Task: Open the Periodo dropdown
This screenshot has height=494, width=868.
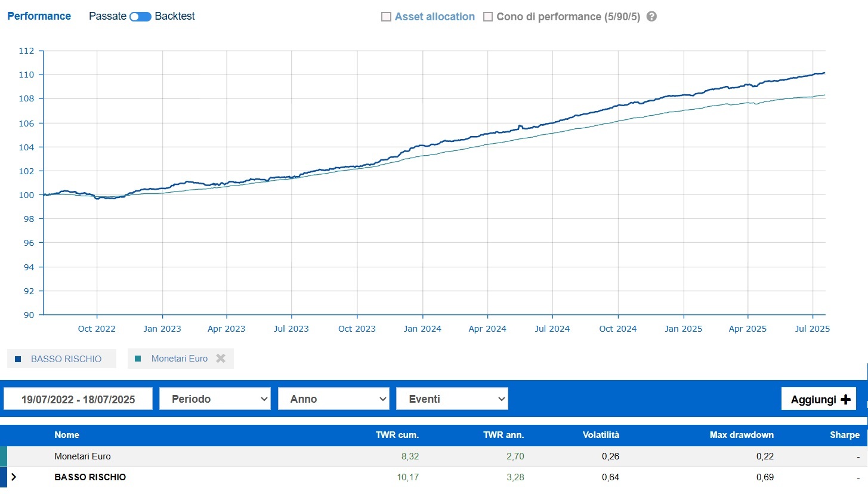Action: point(215,399)
